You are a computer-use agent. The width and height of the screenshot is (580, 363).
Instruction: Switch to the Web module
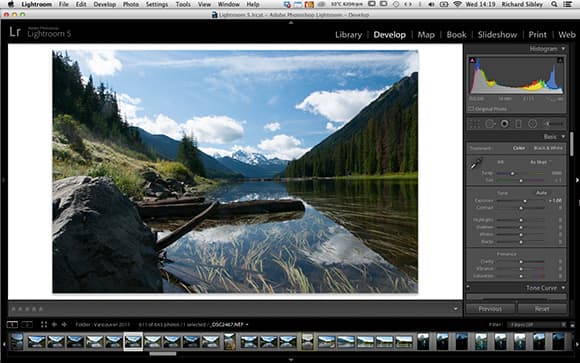[567, 35]
